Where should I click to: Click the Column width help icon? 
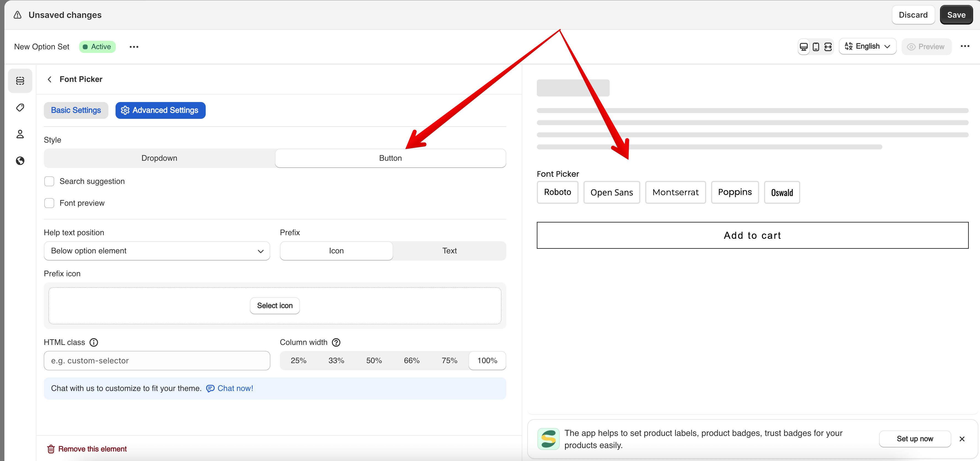[336, 342]
